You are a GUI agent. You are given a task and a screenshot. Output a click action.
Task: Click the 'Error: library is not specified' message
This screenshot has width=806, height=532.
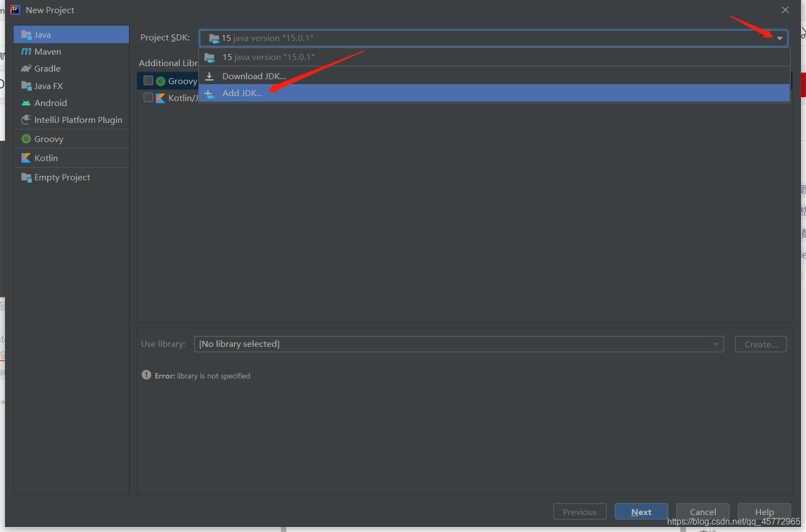pyautogui.click(x=202, y=376)
